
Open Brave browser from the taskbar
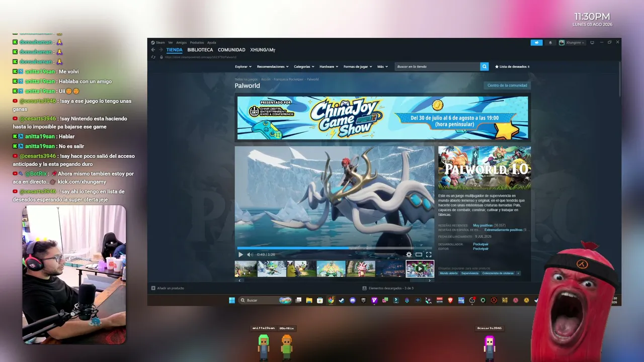[x=450, y=300]
